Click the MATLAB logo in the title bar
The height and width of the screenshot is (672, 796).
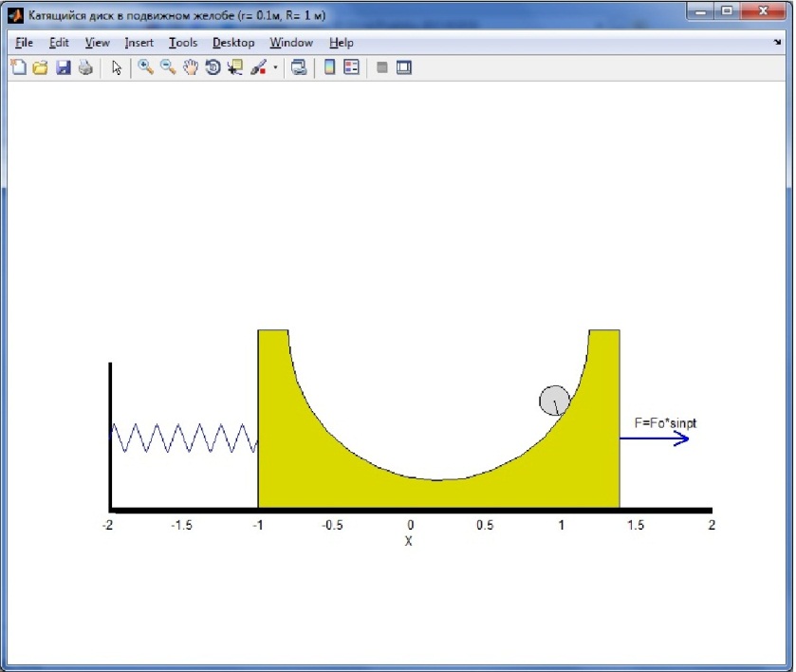16,15
